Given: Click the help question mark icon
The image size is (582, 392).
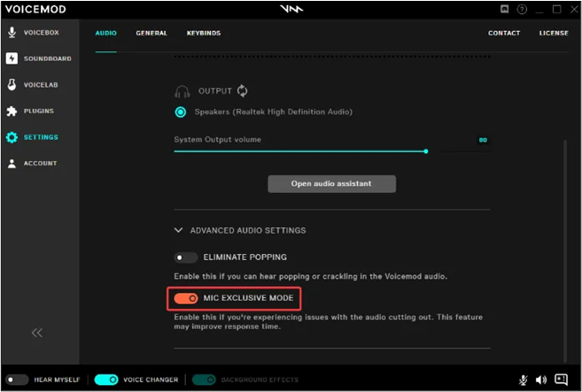Looking at the screenshot, I should click(x=523, y=10).
